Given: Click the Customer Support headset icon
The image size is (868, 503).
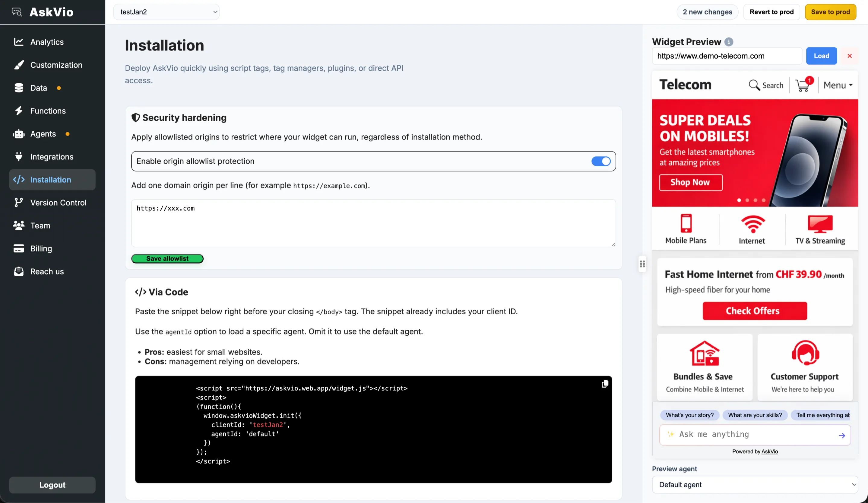Looking at the screenshot, I should (x=805, y=353).
